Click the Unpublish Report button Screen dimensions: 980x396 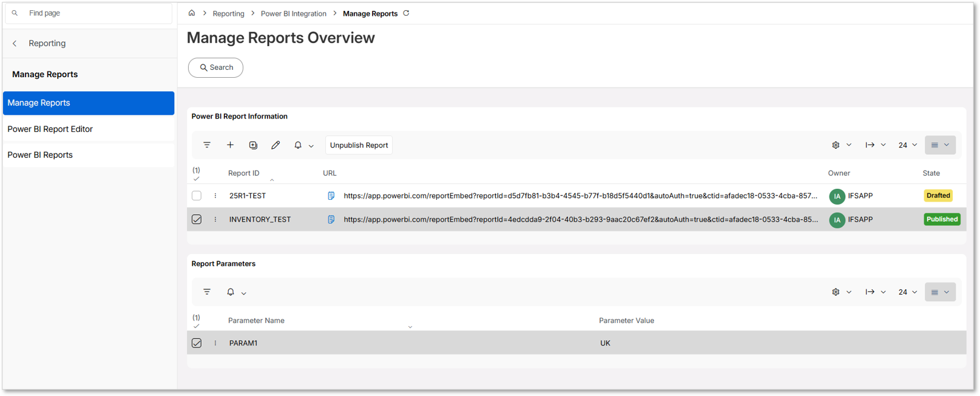(359, 145)
